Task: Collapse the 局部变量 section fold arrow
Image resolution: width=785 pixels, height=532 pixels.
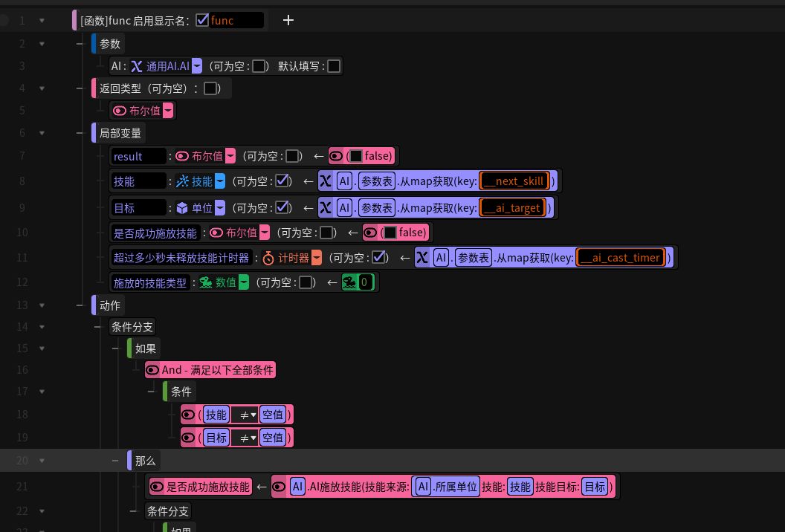Action: [42, 133]
